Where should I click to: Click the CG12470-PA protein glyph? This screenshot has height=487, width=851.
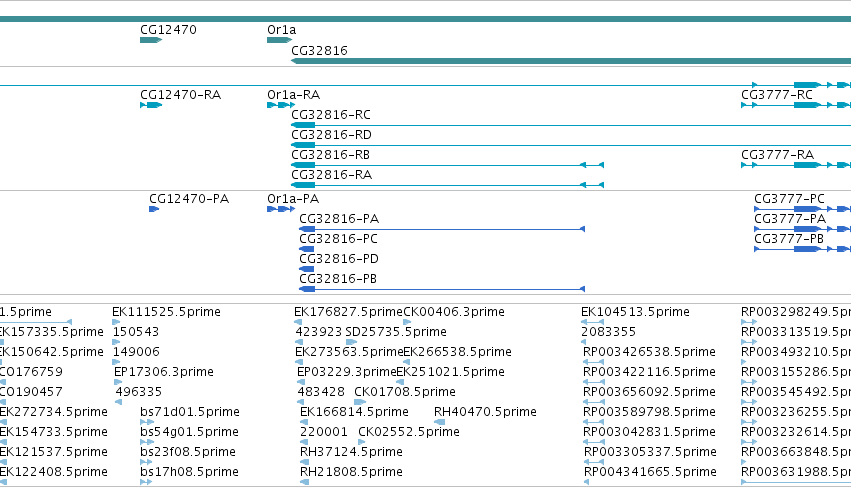[154, 209]
